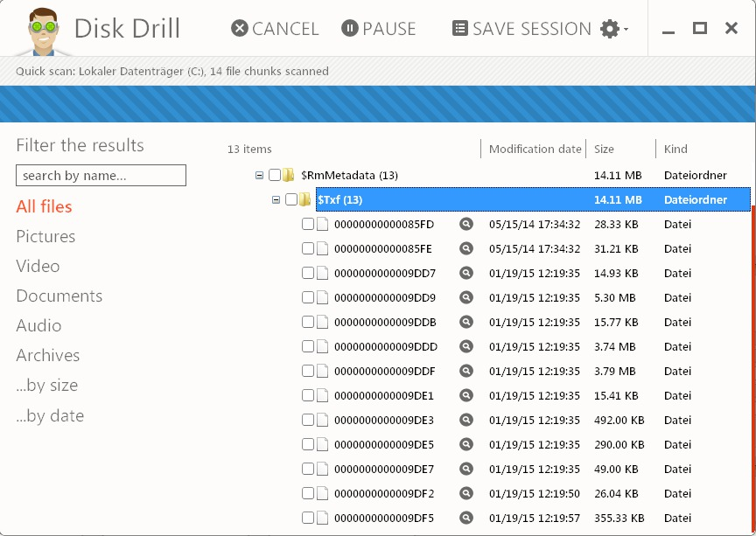The width and height of the screenshot is (756, 536).
Task: Choose the "...by date" filter
Action: point(50,415)
